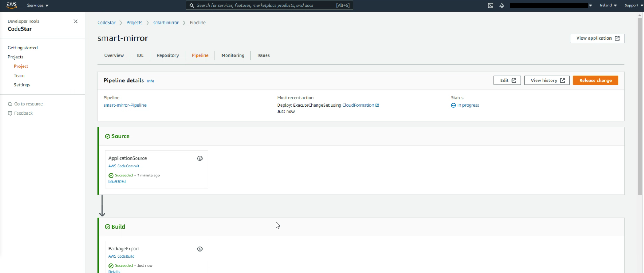Open commit b5a9309d link
This screenshot has width=644, height=273.
(117, 182)
